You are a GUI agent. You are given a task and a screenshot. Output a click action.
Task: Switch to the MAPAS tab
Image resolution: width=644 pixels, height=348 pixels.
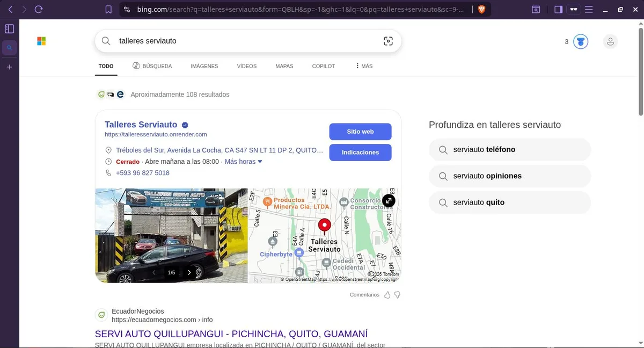tap(284, 66)
